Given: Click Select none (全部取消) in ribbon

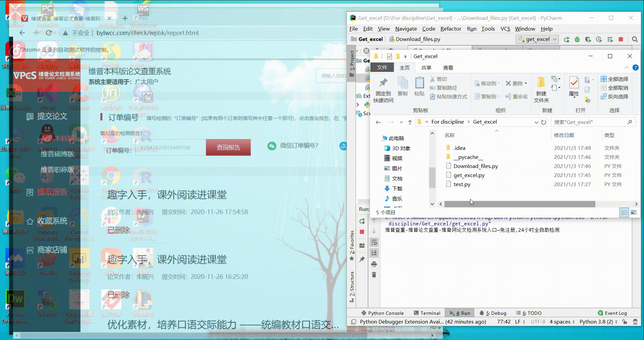Looking at the screenshot, I should click(614, 88).
